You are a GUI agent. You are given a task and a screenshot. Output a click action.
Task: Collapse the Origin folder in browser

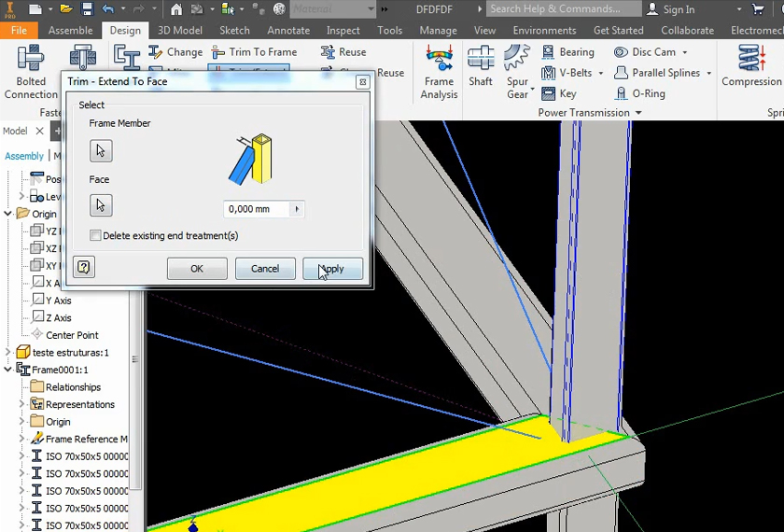pyautogui.click(x=8, y=214)
